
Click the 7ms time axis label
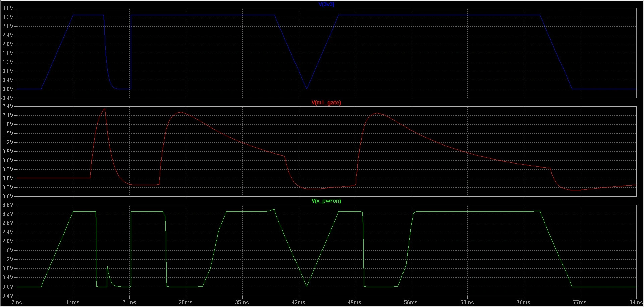point(16,303)
